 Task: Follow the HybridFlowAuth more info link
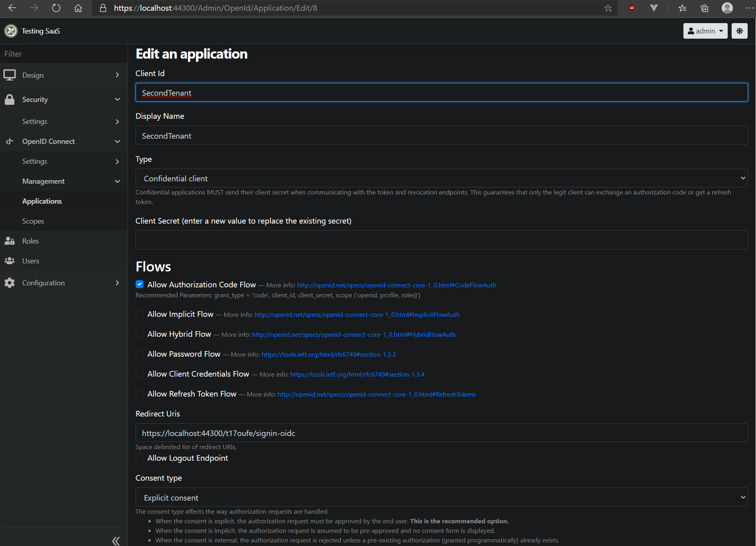(353, 334)
